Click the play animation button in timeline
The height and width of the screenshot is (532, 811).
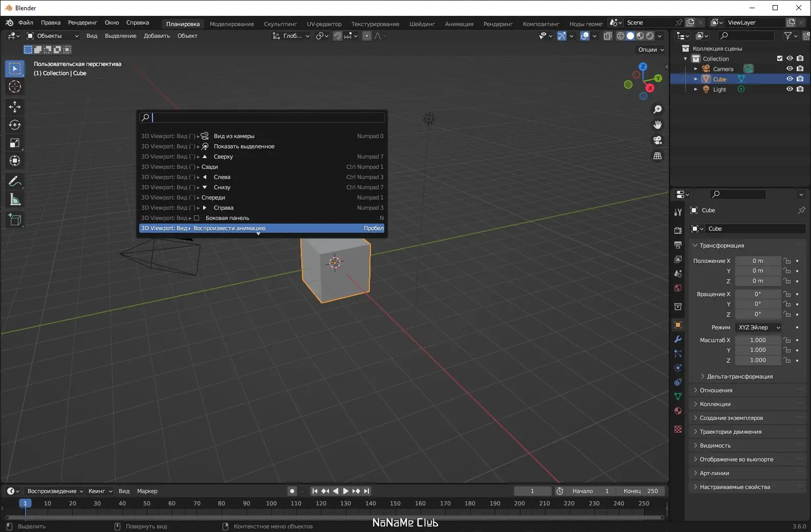pyautogui.click(x=346, y=491)
